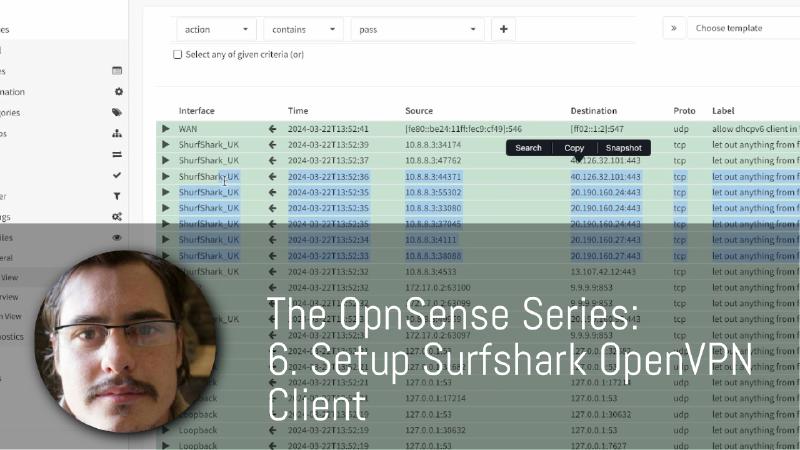Open the 'action' filter field dropdown
Screen dimensions: 800x450
(216, 30)
